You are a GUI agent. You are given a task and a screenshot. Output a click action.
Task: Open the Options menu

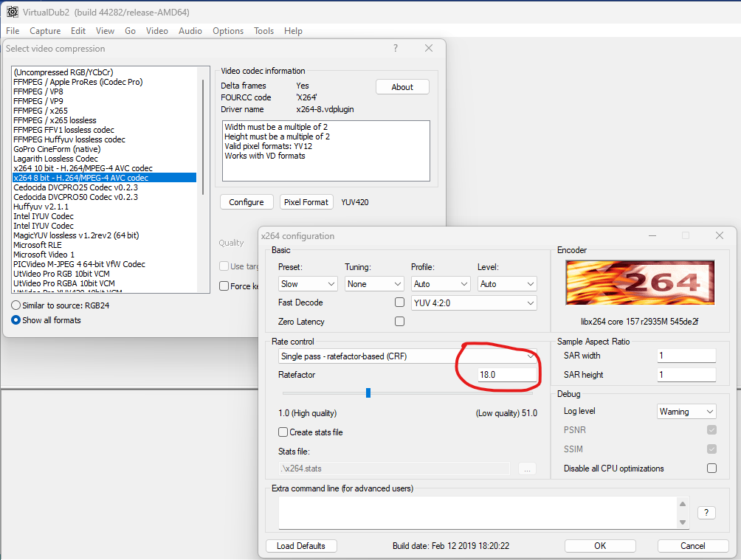click(x=228, y=31)
